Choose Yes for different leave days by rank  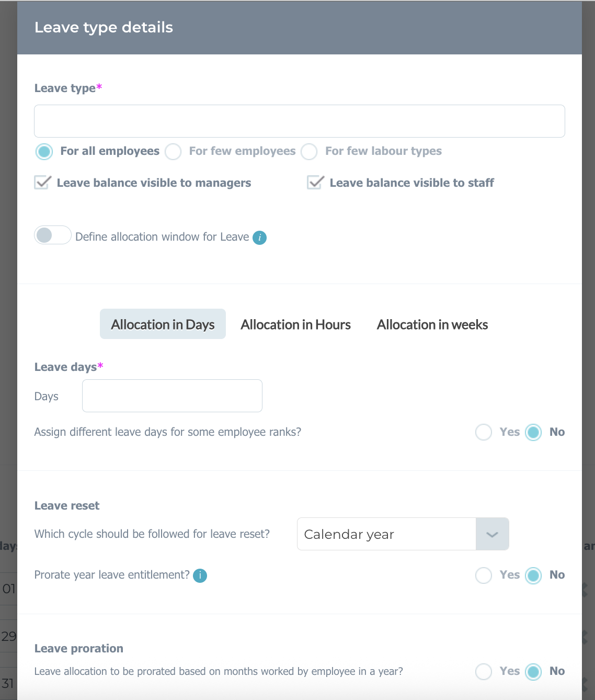tap(484, 432)
